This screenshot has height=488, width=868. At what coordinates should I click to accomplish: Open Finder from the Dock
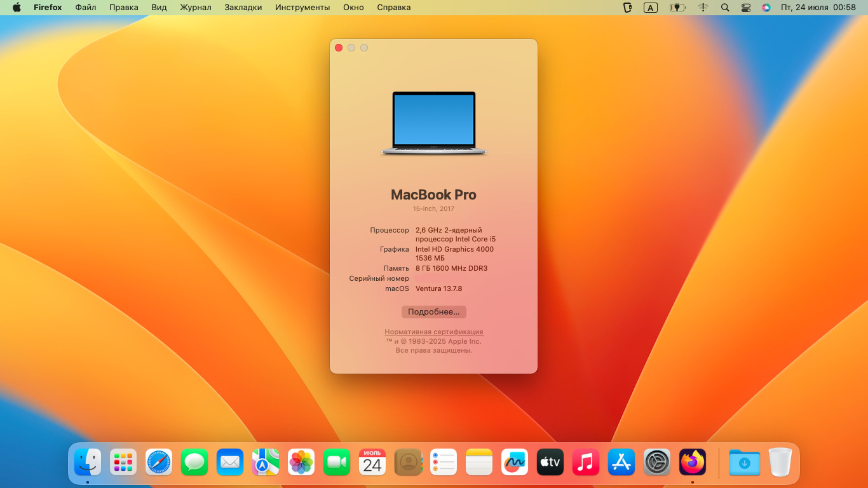click(x=88, y=462)
